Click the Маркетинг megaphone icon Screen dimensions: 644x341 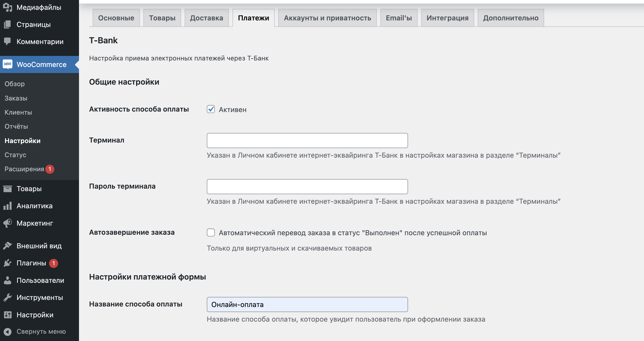coord(8,223)
